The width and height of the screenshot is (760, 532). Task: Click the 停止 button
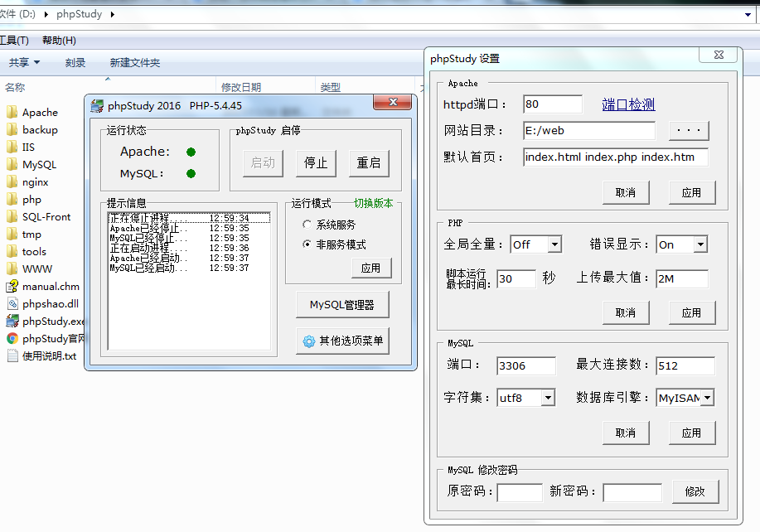click(x=316, y=162)
